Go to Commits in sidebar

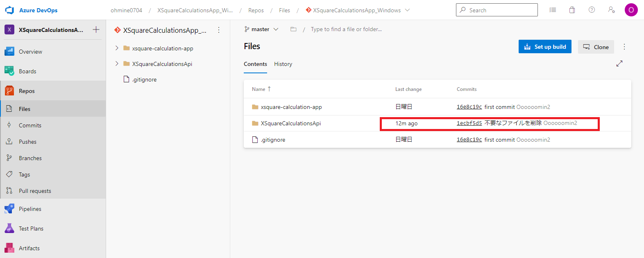coord(53,125)
